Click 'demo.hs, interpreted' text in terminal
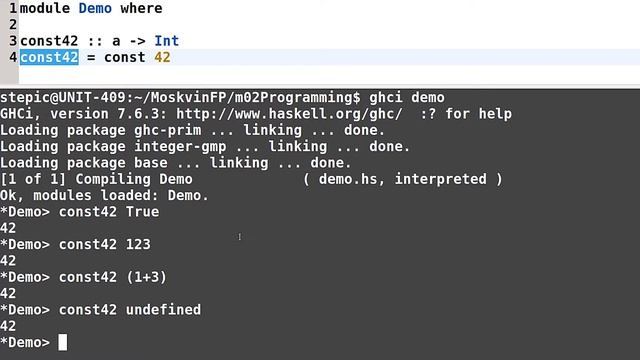Viewport: 640px width, 360px height. point(402,179)
